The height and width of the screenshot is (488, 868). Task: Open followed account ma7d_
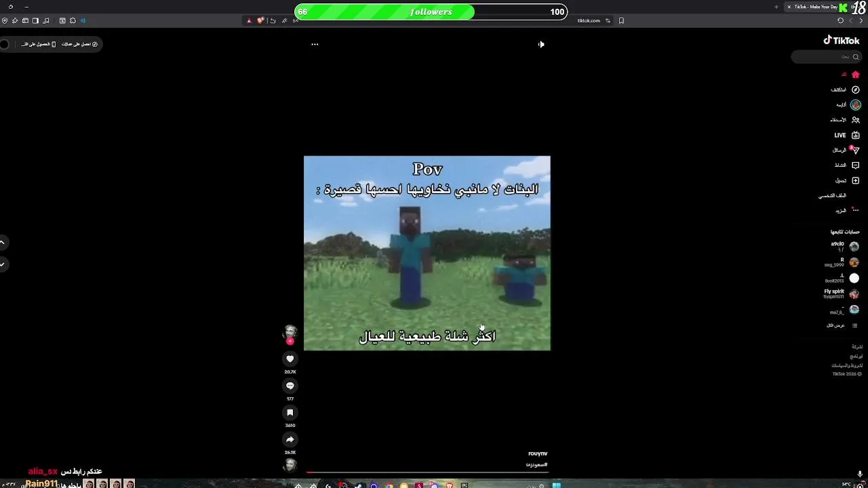pos(844,310)
